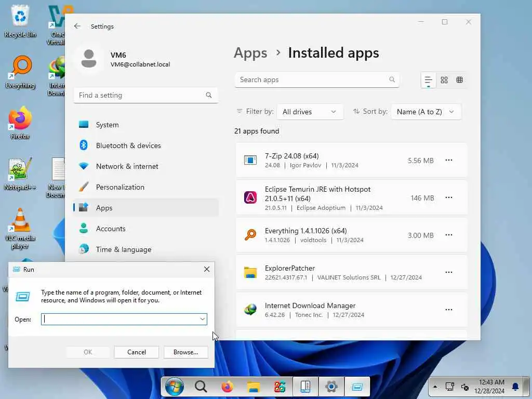
Task: Open more options for Internet Download Manager
Action: [448, 310]
